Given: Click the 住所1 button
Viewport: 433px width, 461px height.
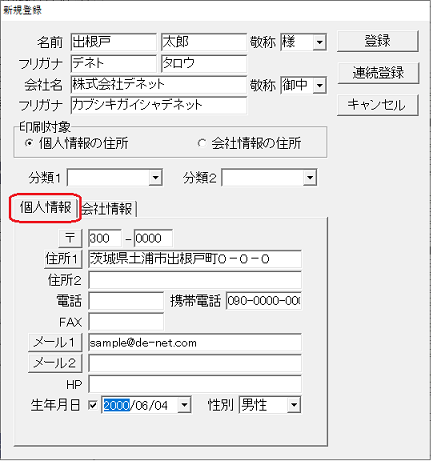Looking at the screenshot, I should point(63,259).
